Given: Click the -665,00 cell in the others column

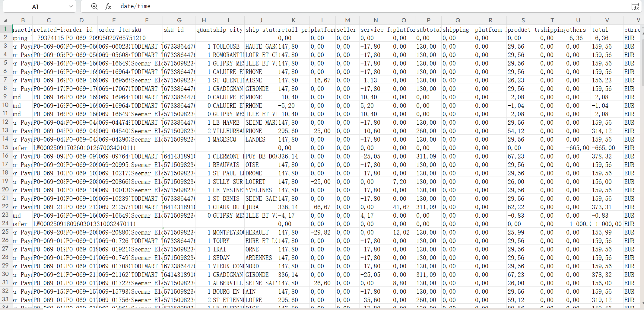Looking at the screenshot, I should (x=577, y=148).
